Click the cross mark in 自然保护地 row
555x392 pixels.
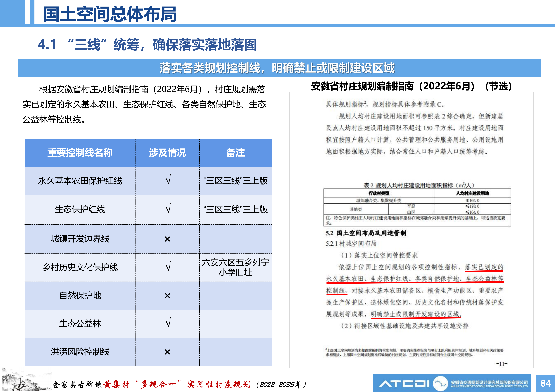point(167,296)
